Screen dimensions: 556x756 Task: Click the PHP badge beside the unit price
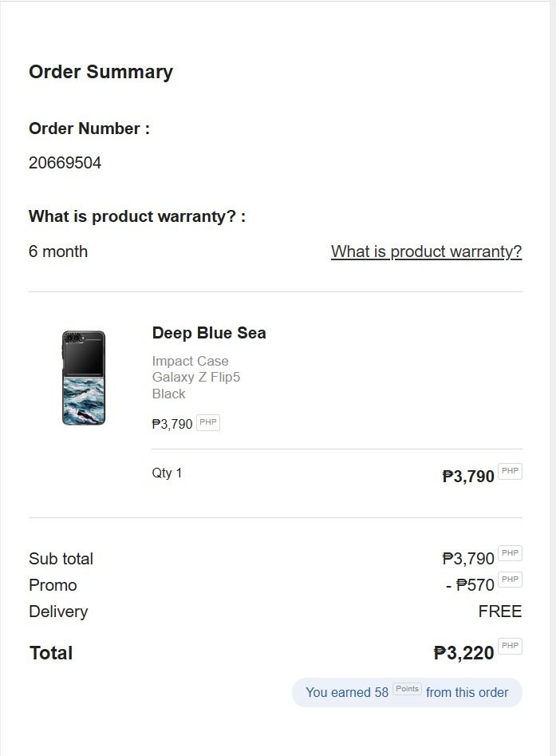point(208,422)
